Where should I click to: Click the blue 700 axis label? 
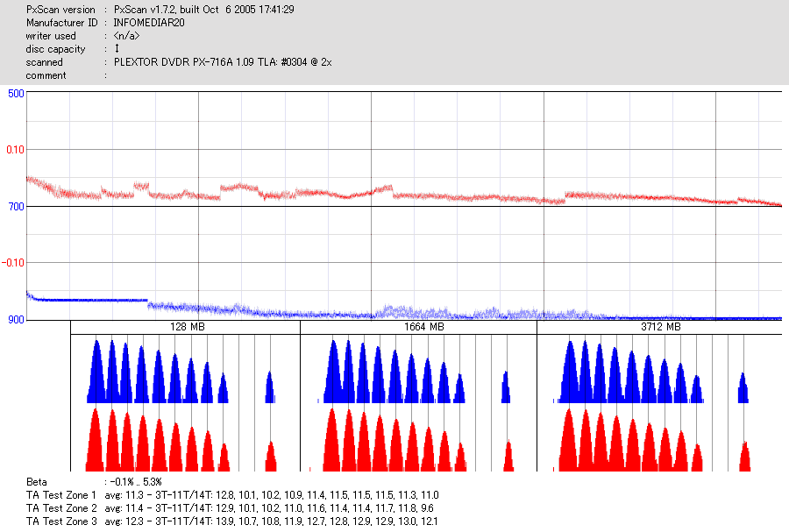(16, 206)
